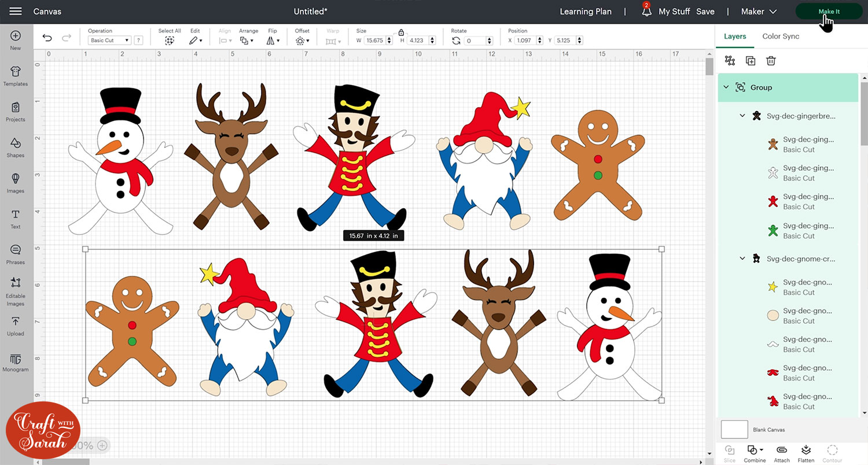868x465 pixels.
Task: Delete the selection using the trash icon
Action: click(771, 60)
